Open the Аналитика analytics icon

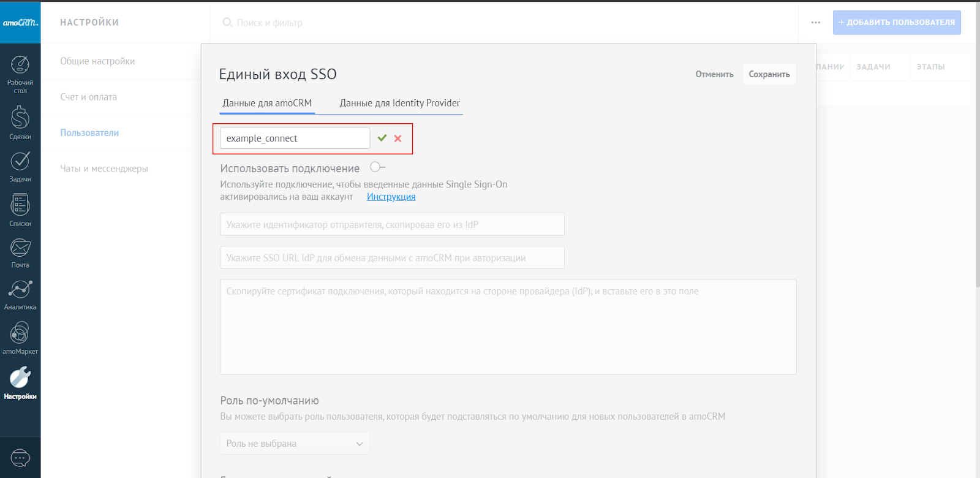(20, 289)
